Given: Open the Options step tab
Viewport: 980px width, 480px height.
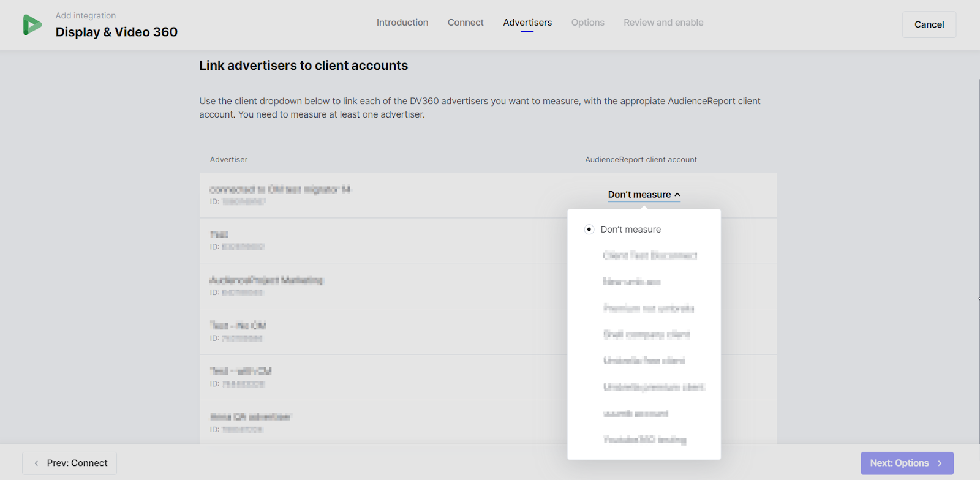Looking at the screenshot, I should pyautogui.click(x=588, y=23).
